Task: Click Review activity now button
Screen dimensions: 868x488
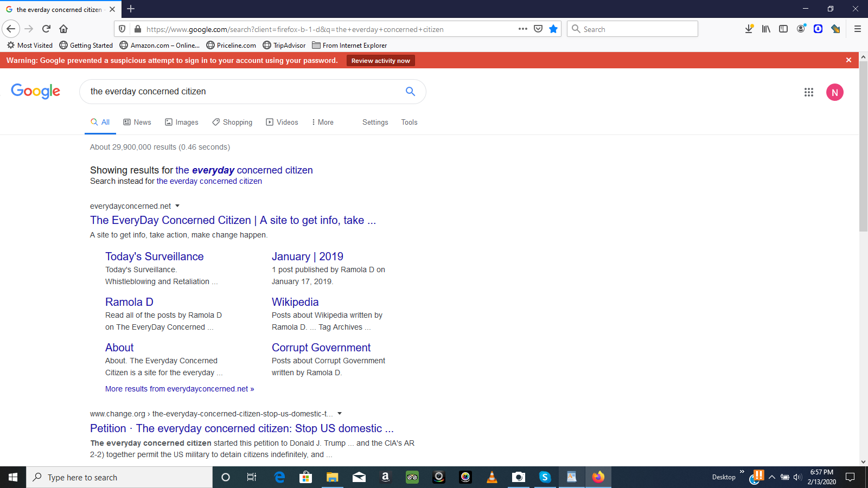Action: tap(381, 61)
